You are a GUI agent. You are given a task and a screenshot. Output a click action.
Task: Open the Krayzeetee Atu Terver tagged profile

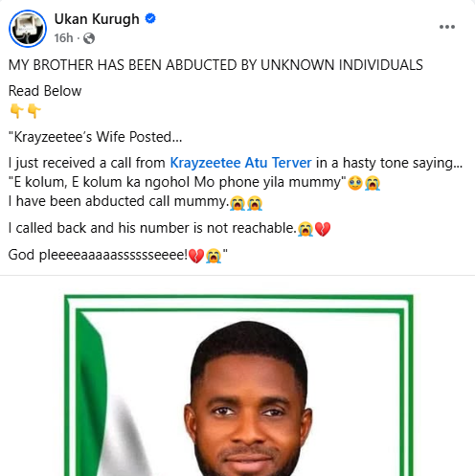[240, 163]
